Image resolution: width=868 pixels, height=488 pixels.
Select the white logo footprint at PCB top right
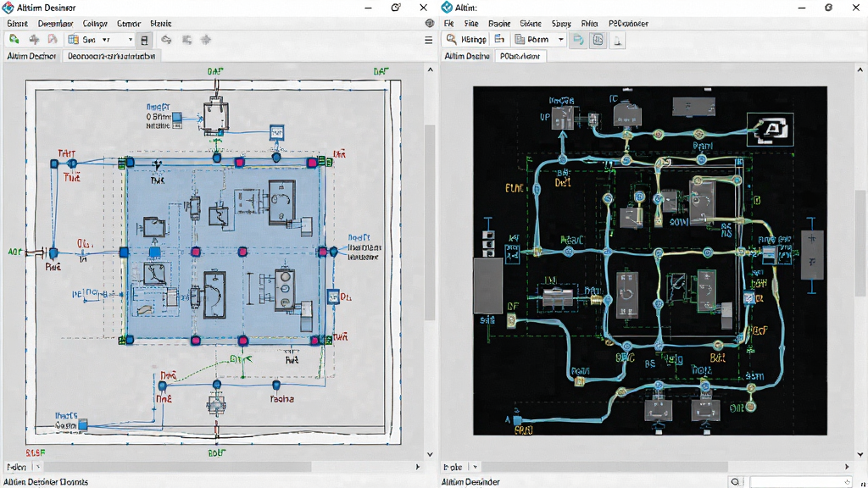coord(770,130)
